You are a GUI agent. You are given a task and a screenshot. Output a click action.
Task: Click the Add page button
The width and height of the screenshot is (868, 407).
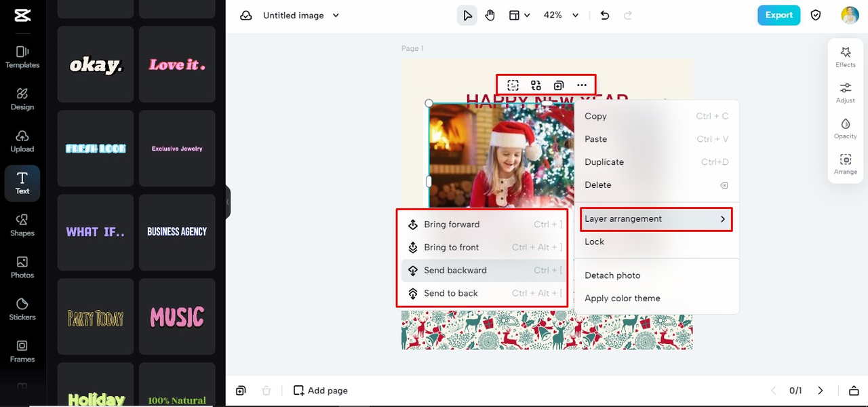(321, 391)
